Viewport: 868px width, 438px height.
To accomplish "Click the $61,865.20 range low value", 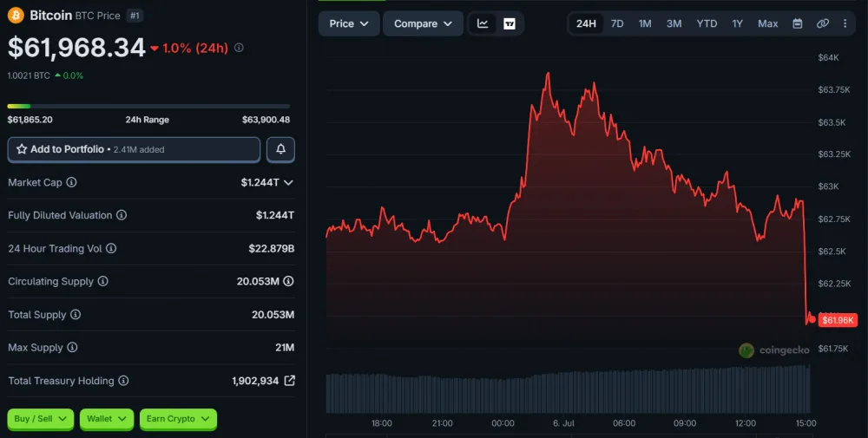I will point(30,120).
